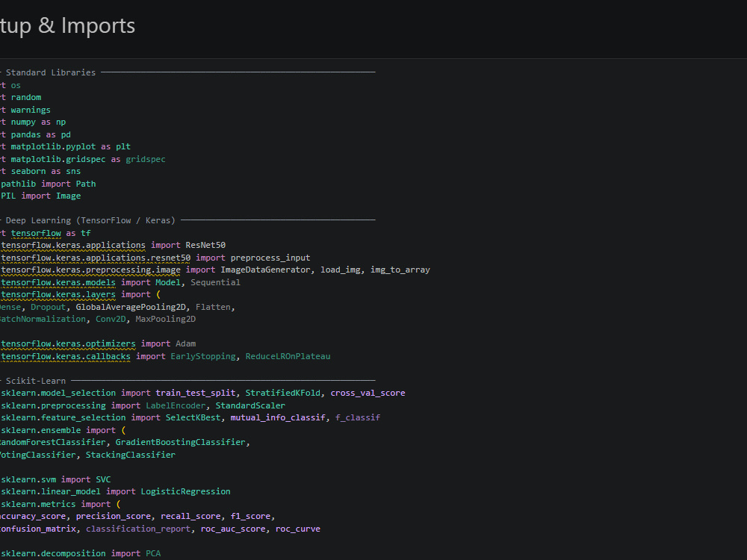Click 'warnings' module name

point(31,110)
